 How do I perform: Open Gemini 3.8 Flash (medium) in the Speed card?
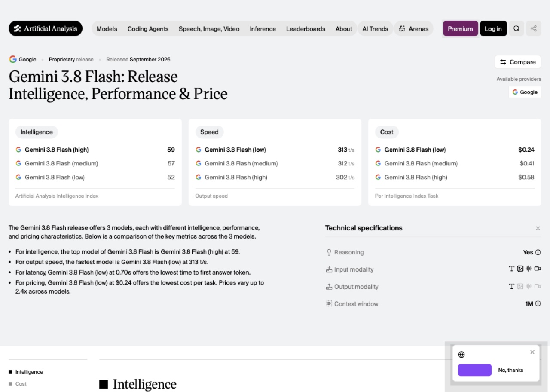coord(241,163)
